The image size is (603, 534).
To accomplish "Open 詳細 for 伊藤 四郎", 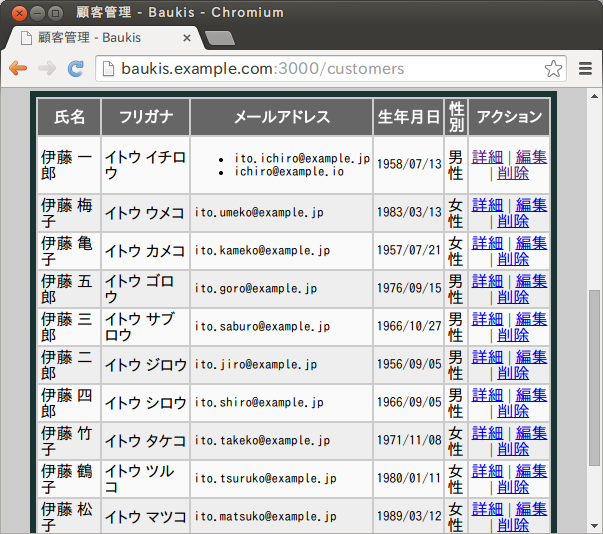I will pos(487,395).
